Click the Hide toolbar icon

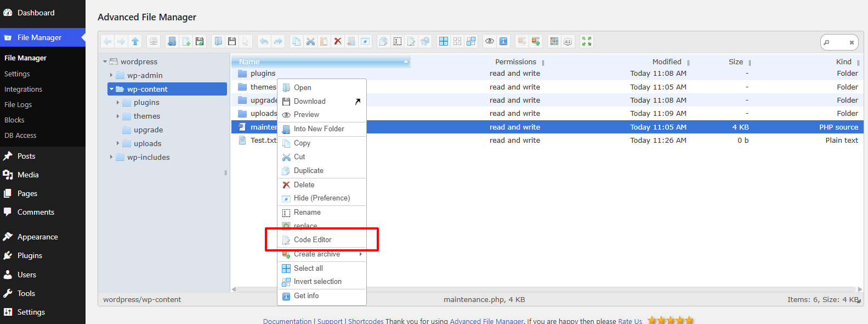365,41
